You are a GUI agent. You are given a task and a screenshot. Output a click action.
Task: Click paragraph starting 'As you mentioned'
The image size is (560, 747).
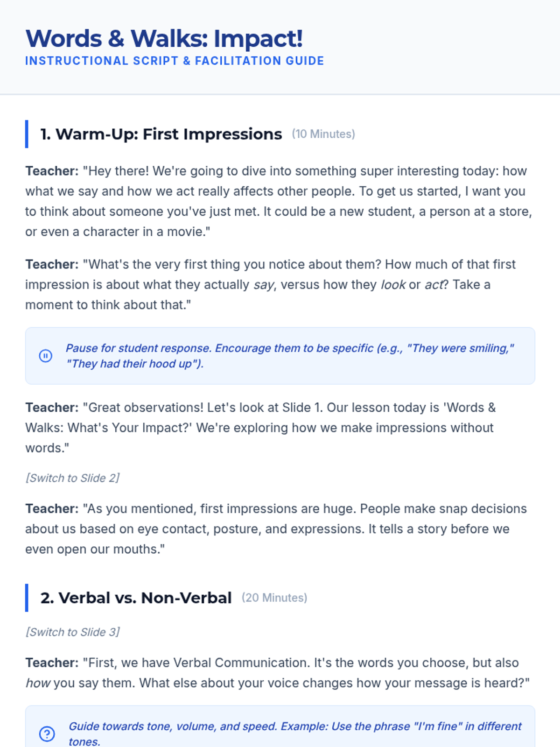pyautogui.click(x=275, y=529)
